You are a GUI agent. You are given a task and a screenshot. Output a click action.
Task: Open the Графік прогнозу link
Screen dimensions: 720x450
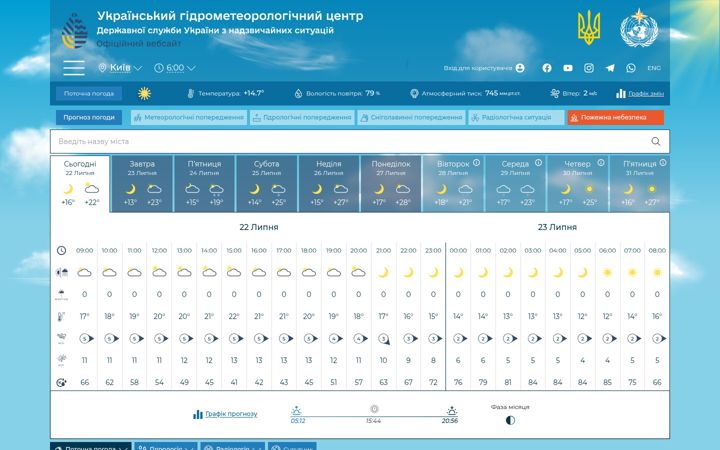pos(231,414)
